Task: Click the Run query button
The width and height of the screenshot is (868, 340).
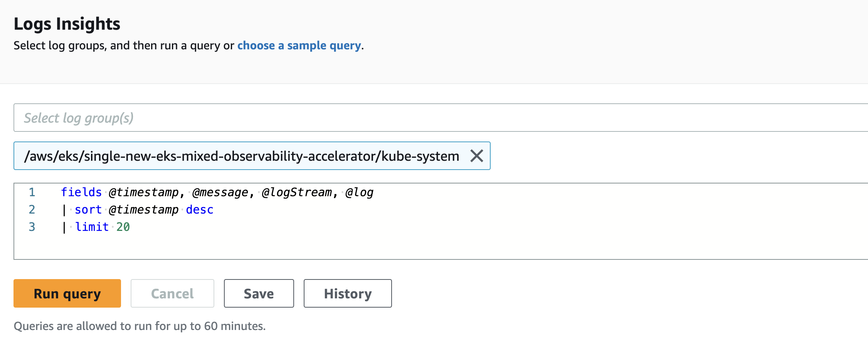Action: pos(67,293)
